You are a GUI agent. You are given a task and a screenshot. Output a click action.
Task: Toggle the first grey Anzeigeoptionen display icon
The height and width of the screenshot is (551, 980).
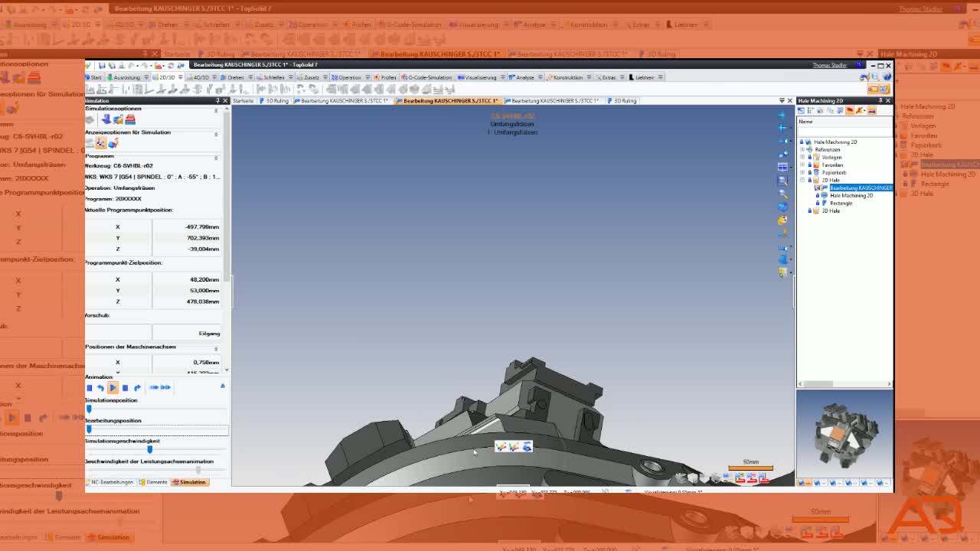pyautogui.click(x=90, y=143)
